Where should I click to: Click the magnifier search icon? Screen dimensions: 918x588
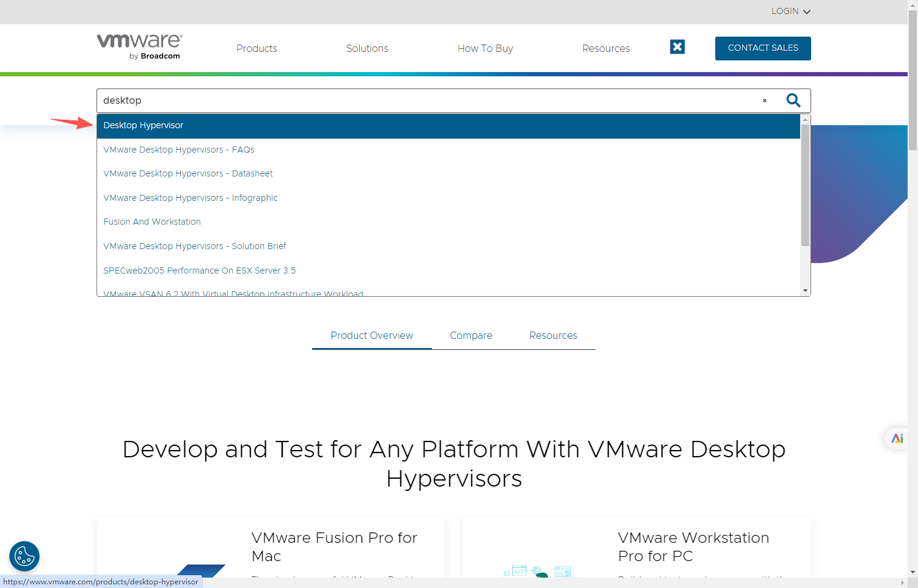(793, 101)
